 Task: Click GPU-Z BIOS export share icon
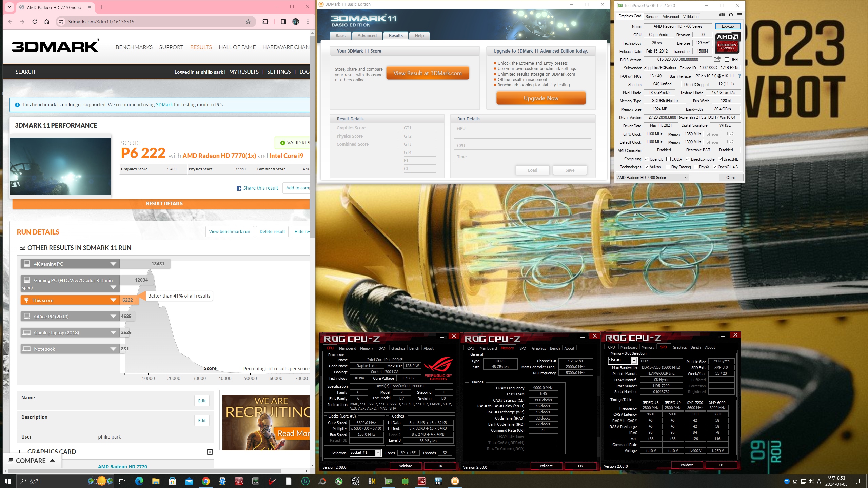coord(717,59)
